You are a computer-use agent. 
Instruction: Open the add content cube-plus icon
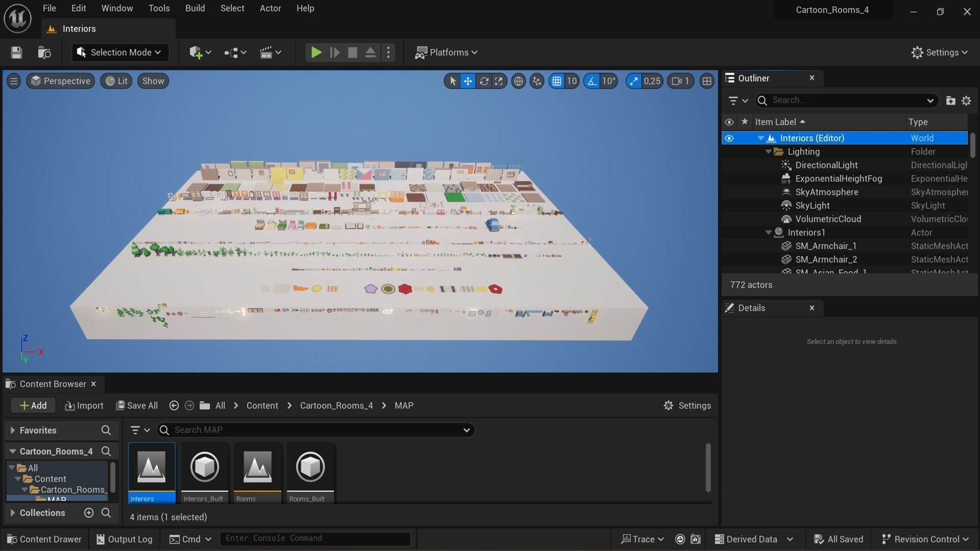pyautogui.click(x=196, y=53)
